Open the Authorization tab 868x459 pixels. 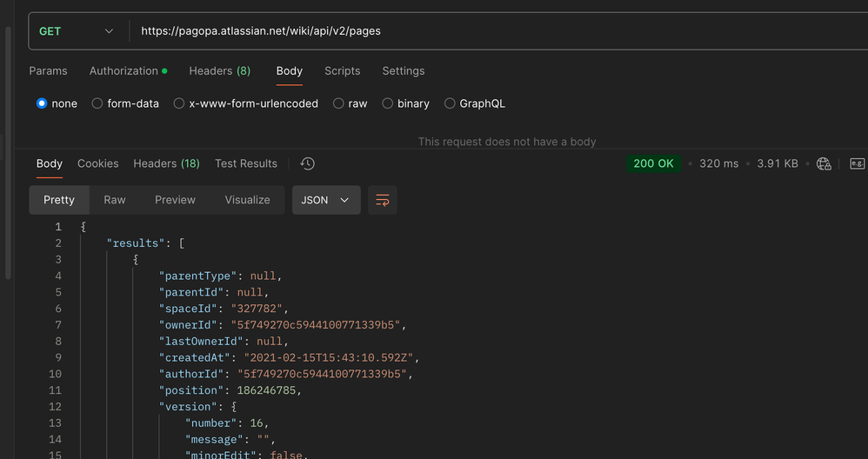tap(128, 70)
